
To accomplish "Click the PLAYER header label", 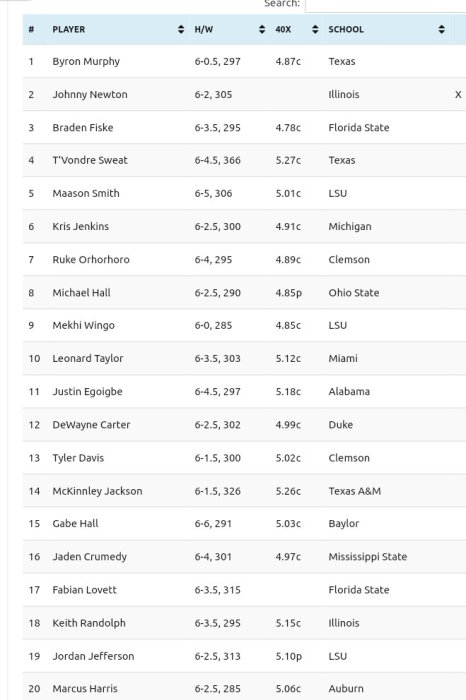I will [69, 29].
